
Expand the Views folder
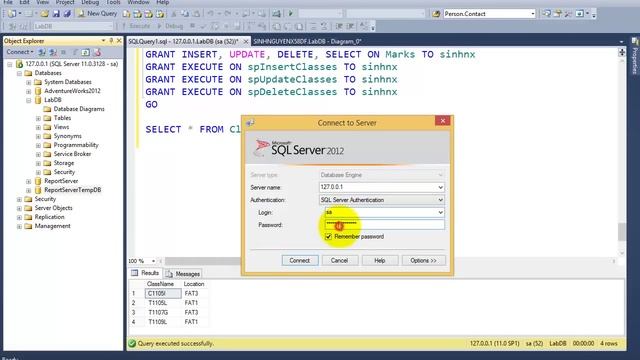pyautogui.click(x=38, y=127)
